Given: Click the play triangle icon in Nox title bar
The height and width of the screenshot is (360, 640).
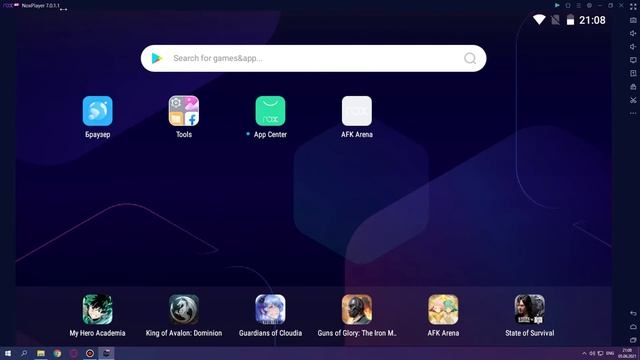Looking at the screenshot, I should [557, 5].
